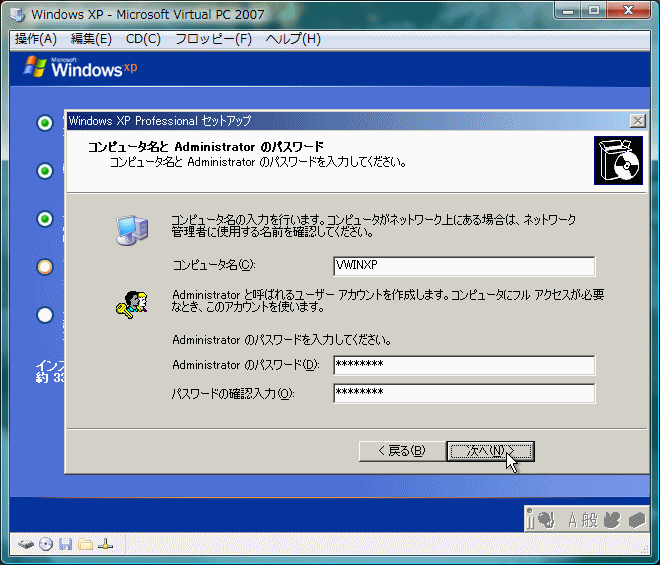This screenshot has height=565, width=660.
Task: Click the Windows XP logo flag
Action: point(35,67)
